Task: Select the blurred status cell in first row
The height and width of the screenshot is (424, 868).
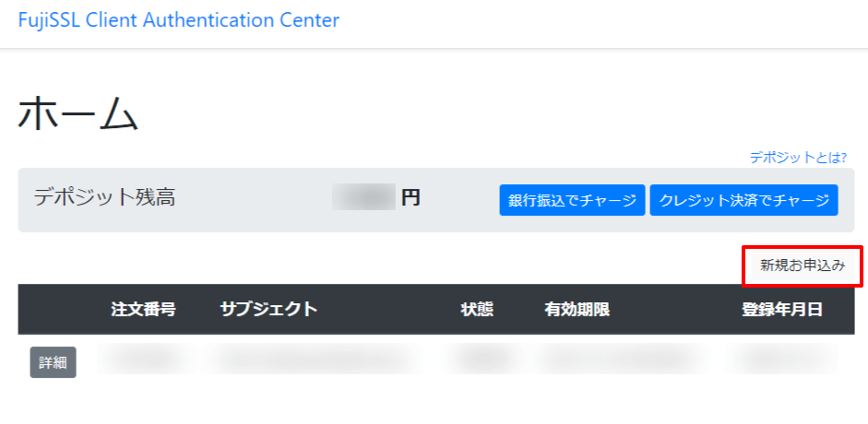Action: (477, 359)
